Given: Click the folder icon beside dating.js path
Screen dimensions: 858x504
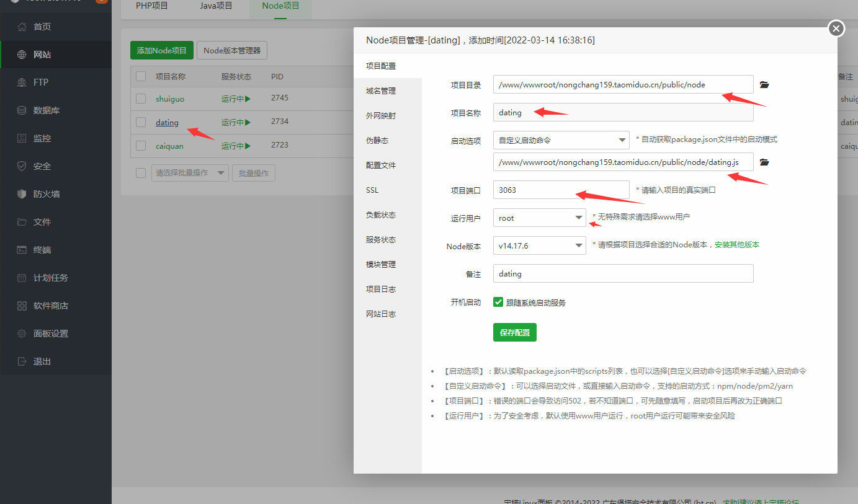Looking at the screenshot, I should [764, 162].
